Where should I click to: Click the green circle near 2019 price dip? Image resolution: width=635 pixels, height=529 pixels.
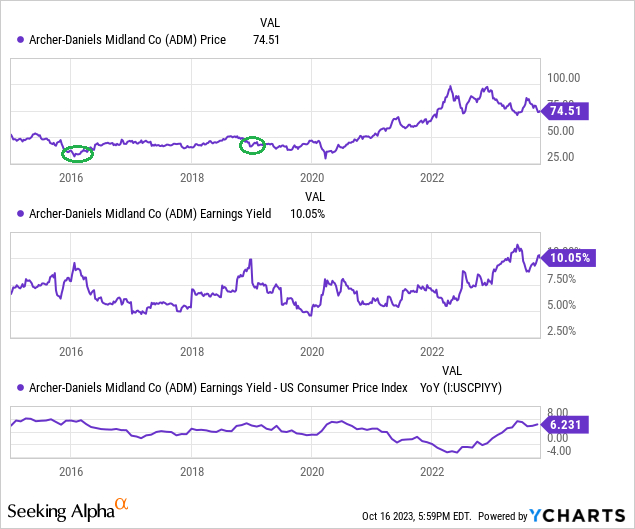[x=252, y=145]
